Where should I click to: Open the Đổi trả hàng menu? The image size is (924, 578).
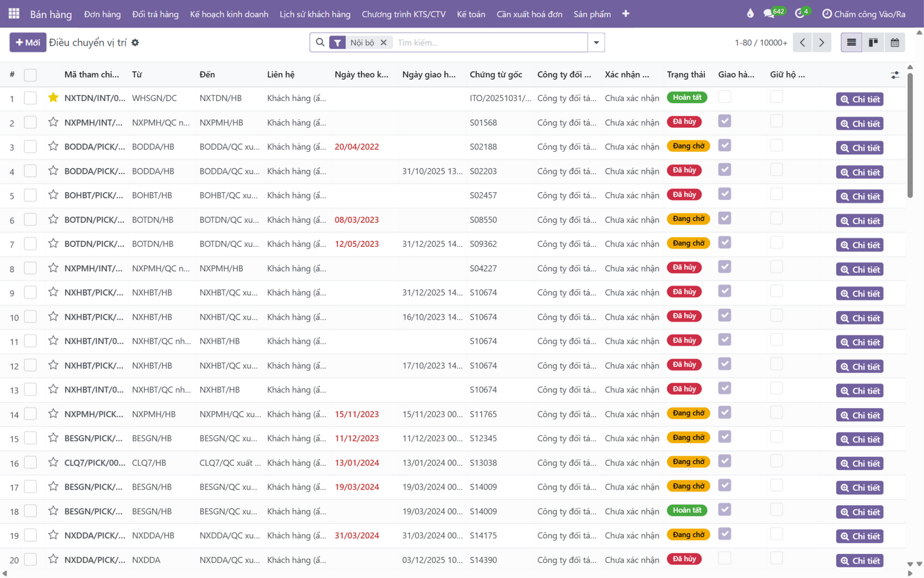tap(155, 14)
